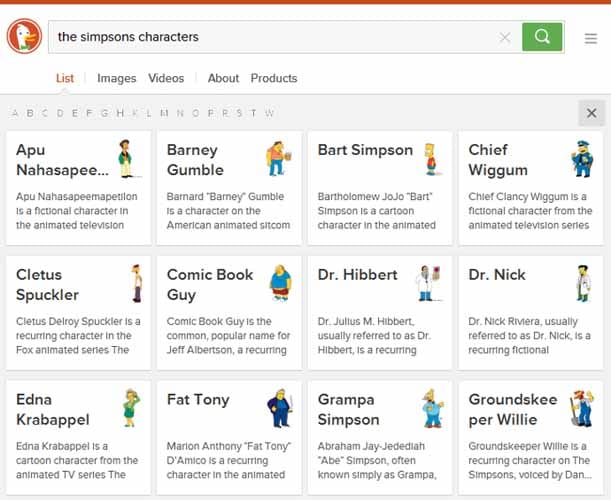Open the 'Barney Gumble' card title

195,160
